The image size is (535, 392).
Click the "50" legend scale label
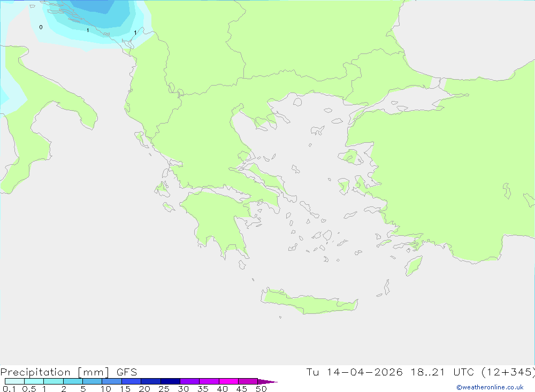(x=261, y=389)
